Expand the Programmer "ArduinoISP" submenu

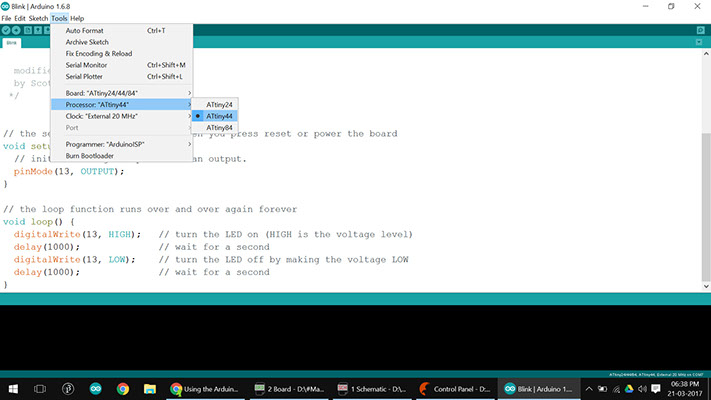click(122, 144)
